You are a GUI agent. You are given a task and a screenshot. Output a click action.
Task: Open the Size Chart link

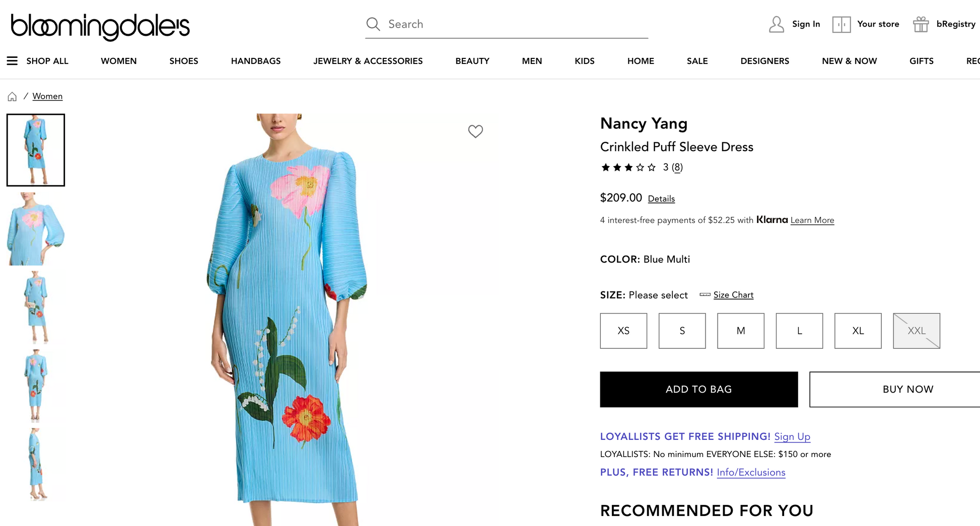pos(733,295)
